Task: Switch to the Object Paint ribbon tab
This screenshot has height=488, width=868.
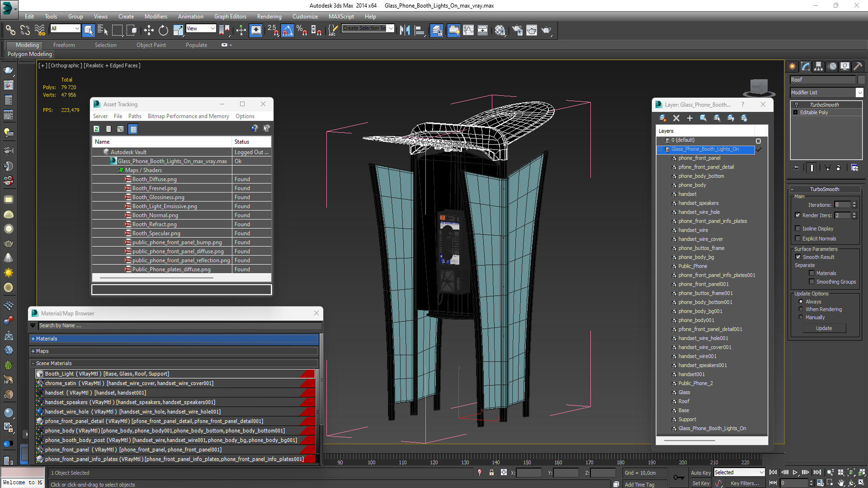Action: coord(151,45)
